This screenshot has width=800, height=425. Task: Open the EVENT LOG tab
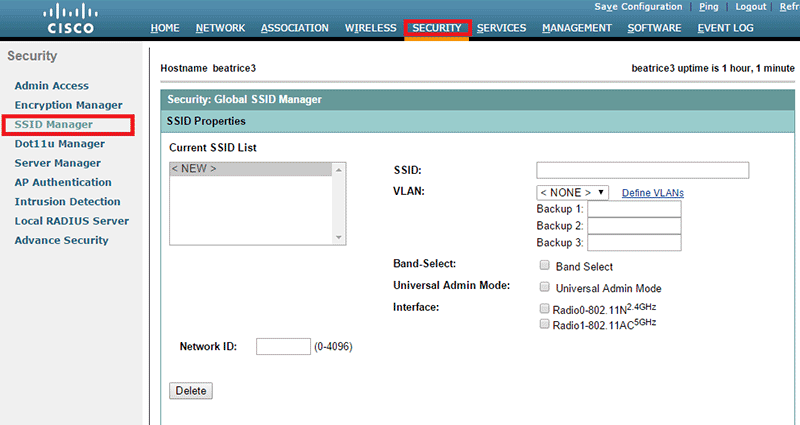tap(726, 28)
